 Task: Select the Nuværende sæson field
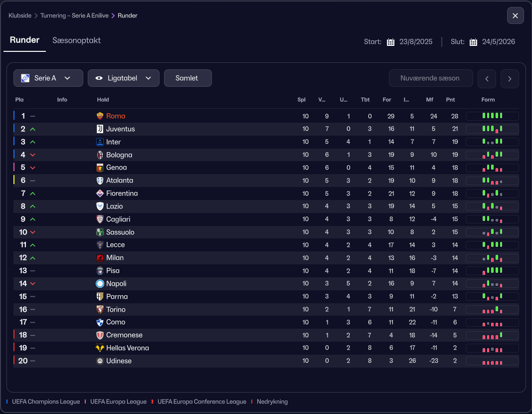pos(431,78)
